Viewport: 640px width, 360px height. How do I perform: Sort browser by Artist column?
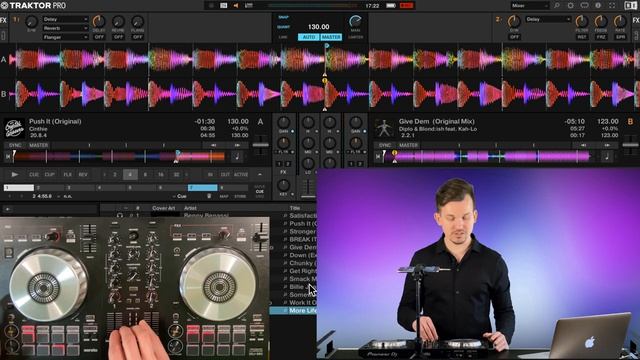pyautogui.click(x=190, y=208)
